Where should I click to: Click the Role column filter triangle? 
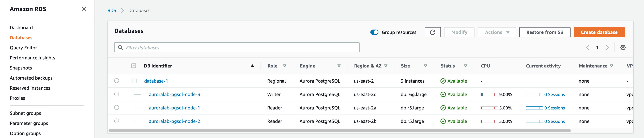coord(284,66)
